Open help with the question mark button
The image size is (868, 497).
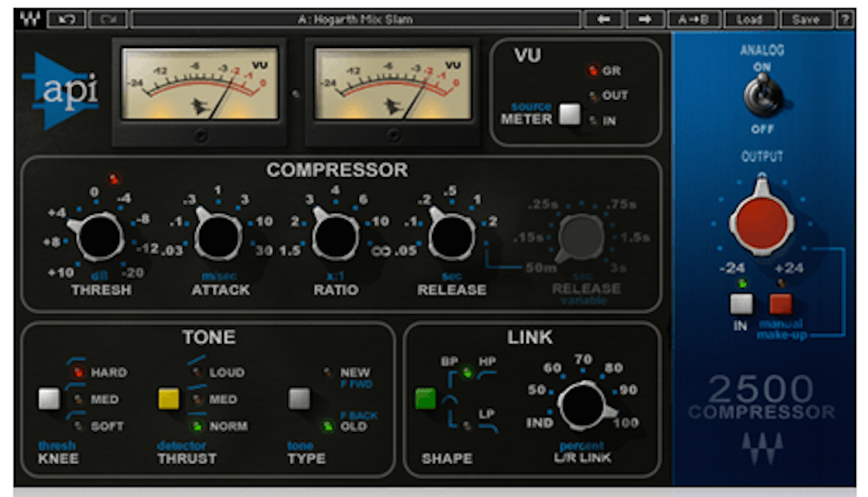point(845,19)
